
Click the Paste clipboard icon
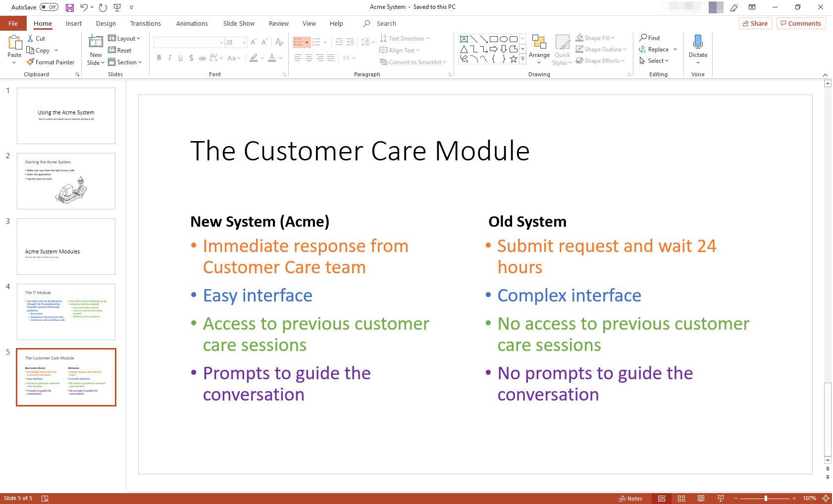[14, 44]
